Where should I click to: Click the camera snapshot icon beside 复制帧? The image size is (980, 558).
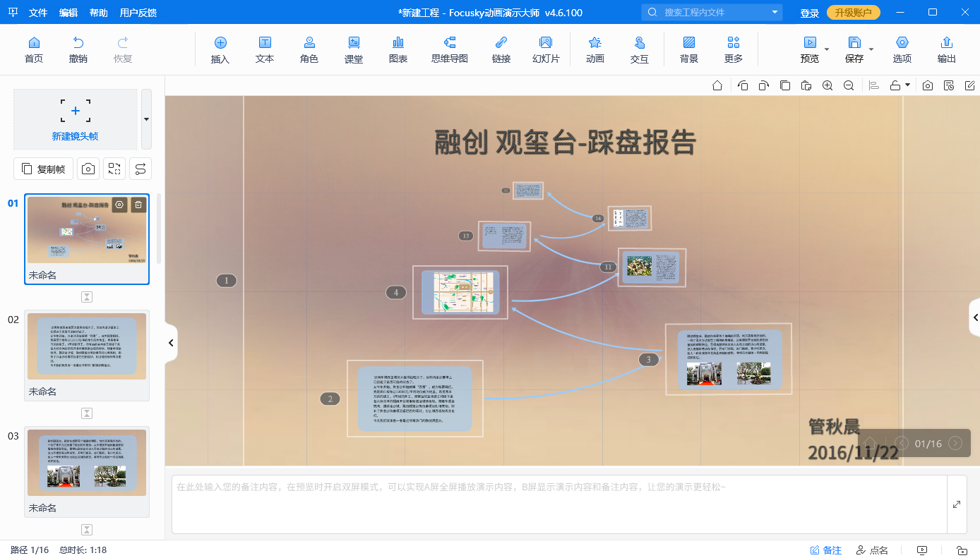(x=88, y=169)
